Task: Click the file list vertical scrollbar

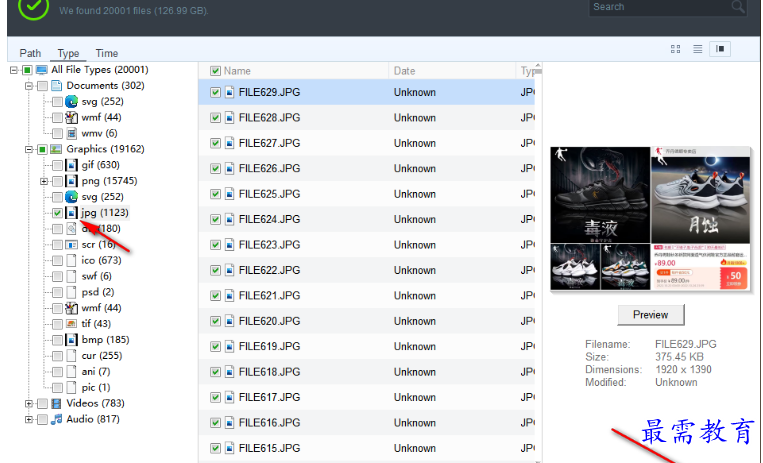Action: coord(538,263)
